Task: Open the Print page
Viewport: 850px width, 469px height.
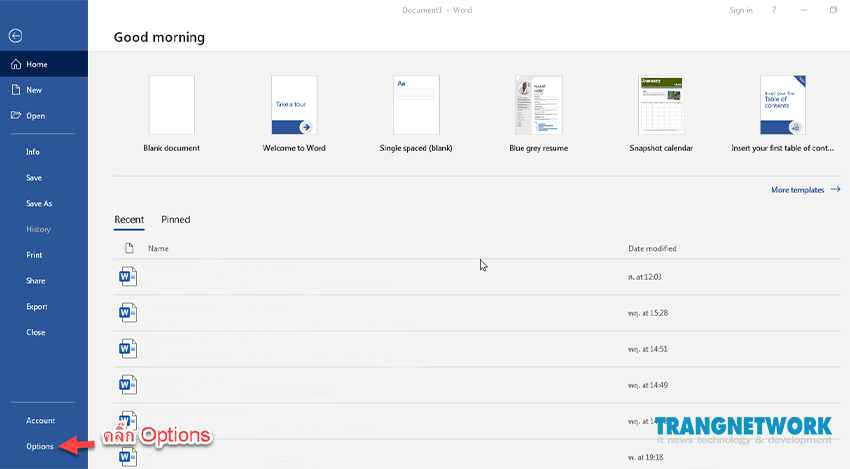Action: 34,255
